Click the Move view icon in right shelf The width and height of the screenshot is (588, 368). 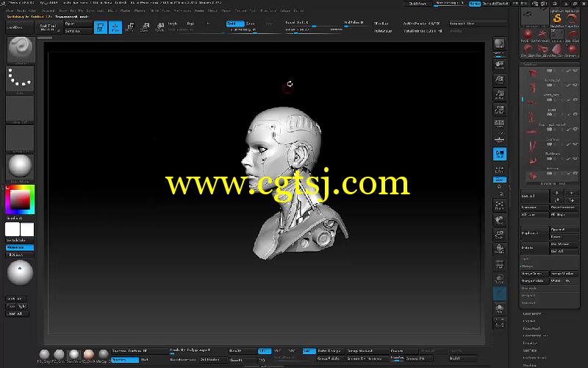499,220
